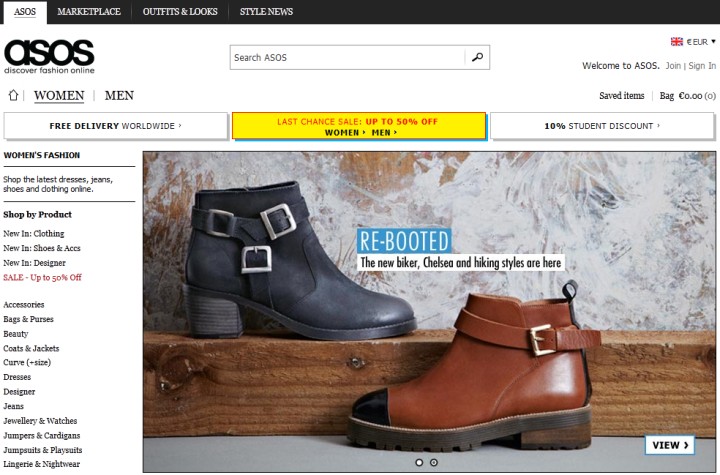The width and height of the screenshot is (720, 475).
Task: Open the 10% Student Discount banner
Action: (602, 126)
